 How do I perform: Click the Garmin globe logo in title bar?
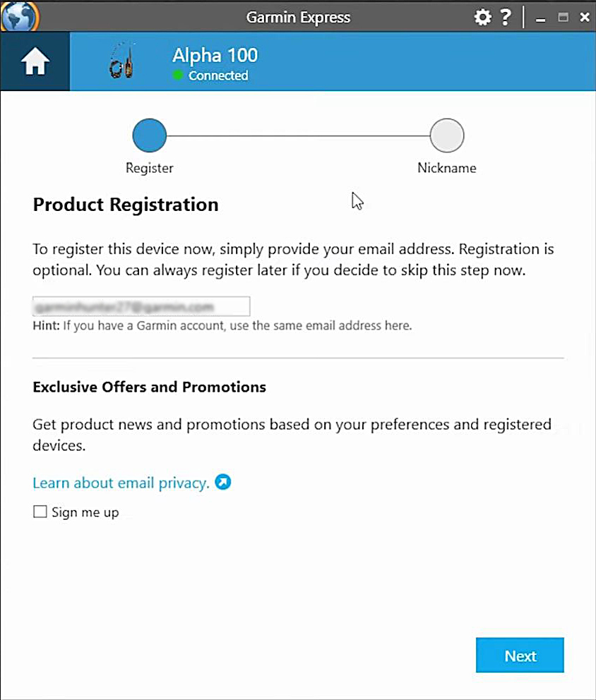point(20,16)
